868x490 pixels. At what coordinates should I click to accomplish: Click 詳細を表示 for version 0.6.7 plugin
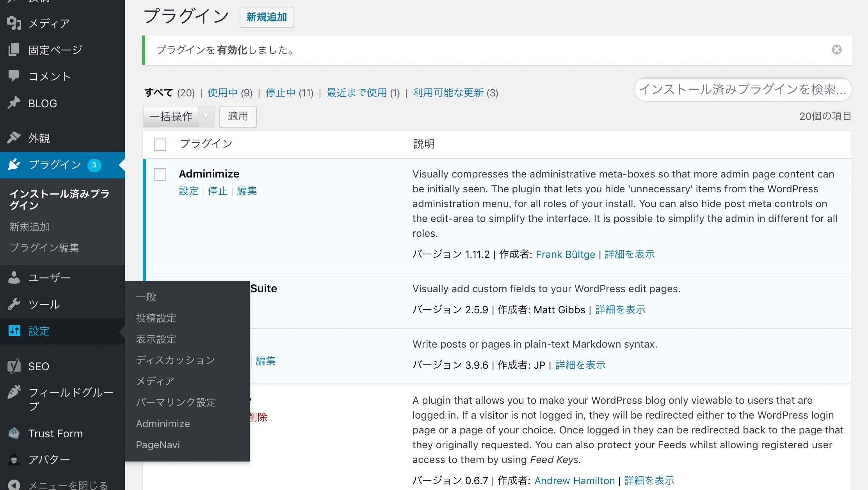pos(649,481)
